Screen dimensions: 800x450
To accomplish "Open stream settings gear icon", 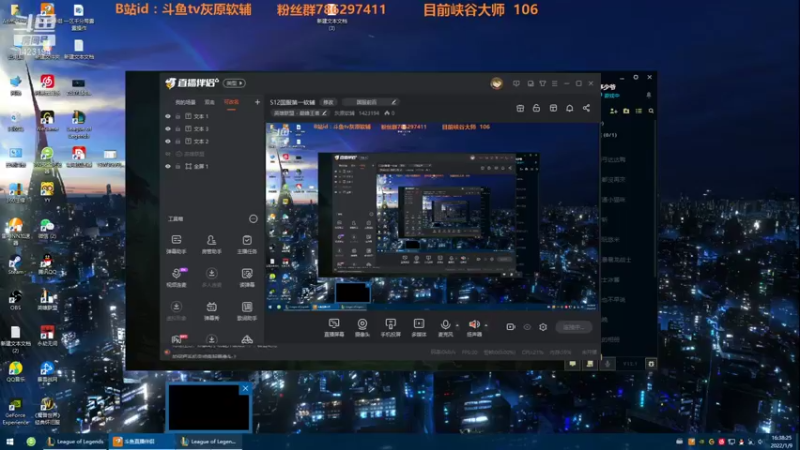I will pos(543,327).
